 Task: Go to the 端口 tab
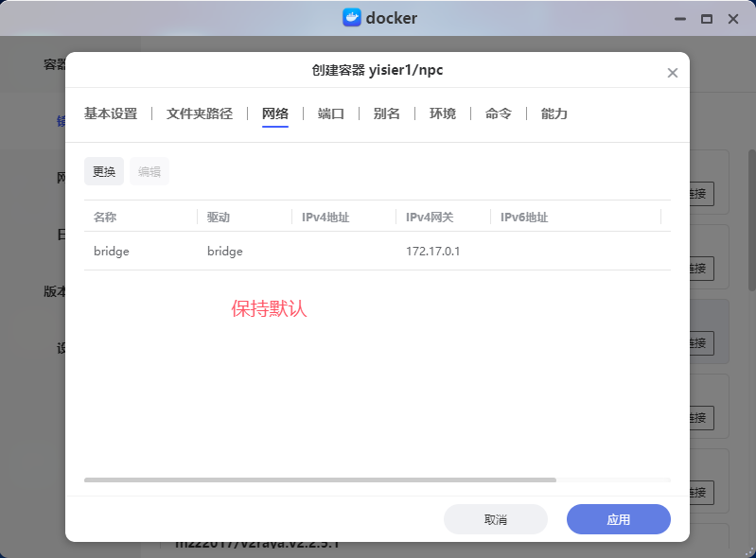[331, 113]
